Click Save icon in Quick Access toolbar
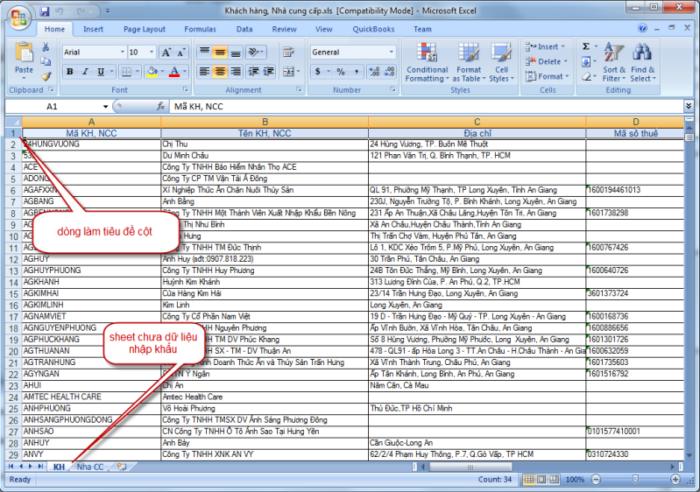The height and width of the screenshot is (492, 700). (x=45, y=11)
